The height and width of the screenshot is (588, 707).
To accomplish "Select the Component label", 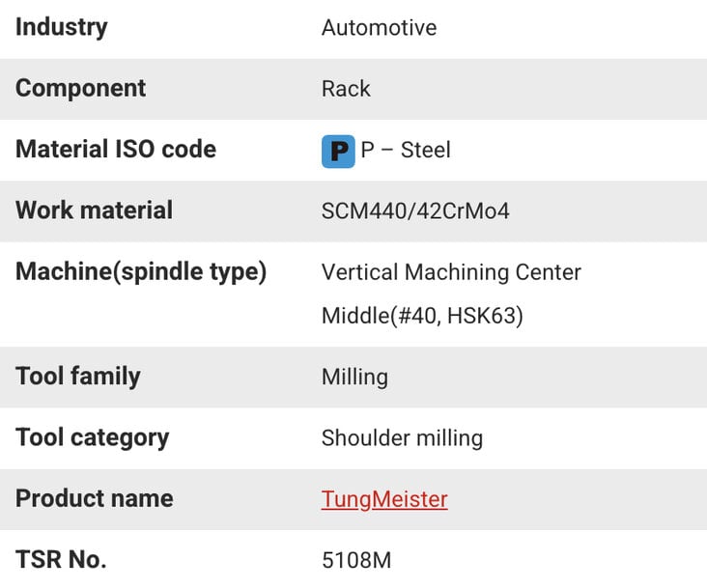I will click(x=81, y=88).
